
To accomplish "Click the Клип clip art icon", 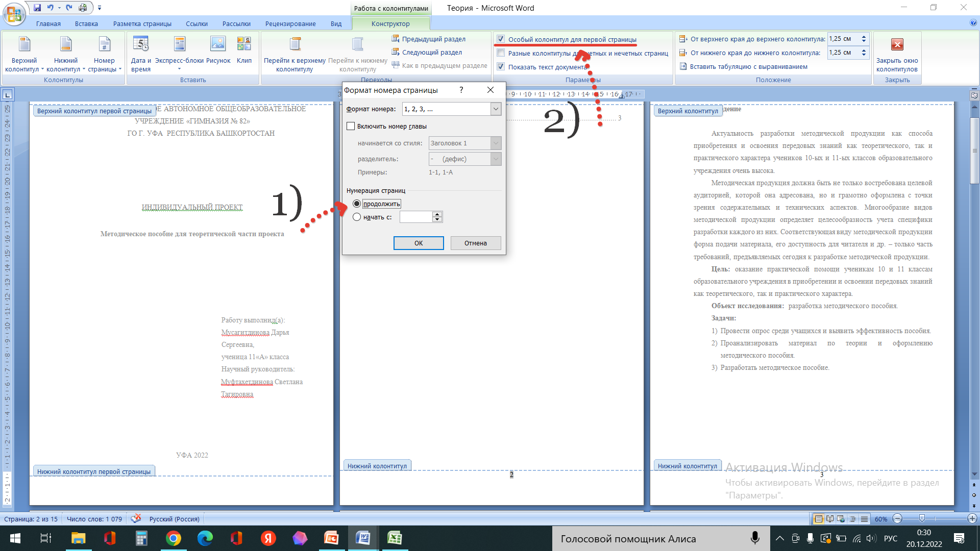I will (244, 45).
